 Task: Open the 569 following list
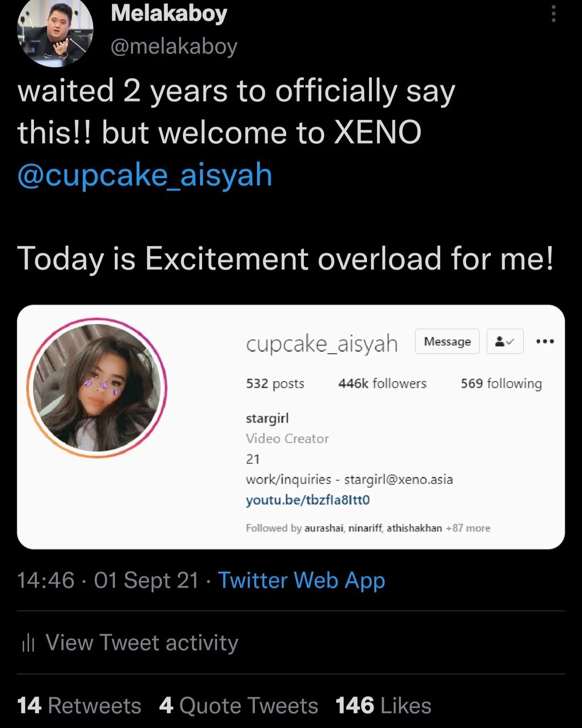point(501,383)
